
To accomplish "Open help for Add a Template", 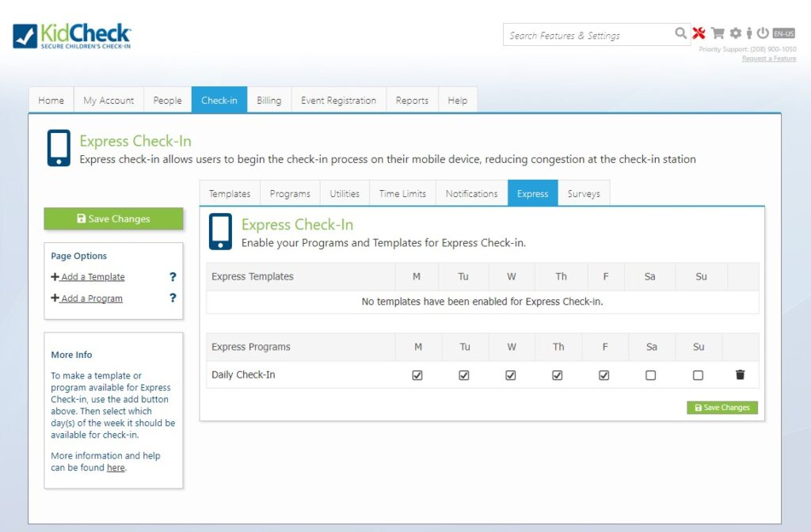I will (172, 277).
